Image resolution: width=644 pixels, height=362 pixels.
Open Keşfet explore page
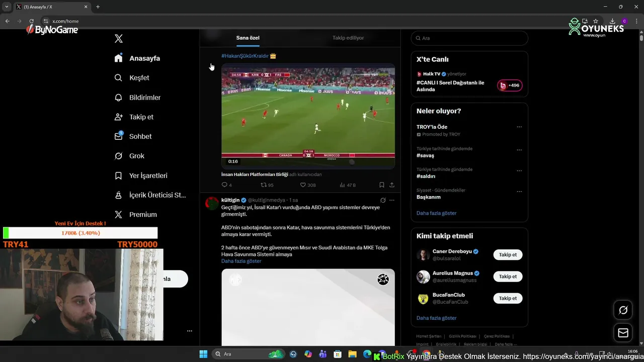[x=132, y=78]
